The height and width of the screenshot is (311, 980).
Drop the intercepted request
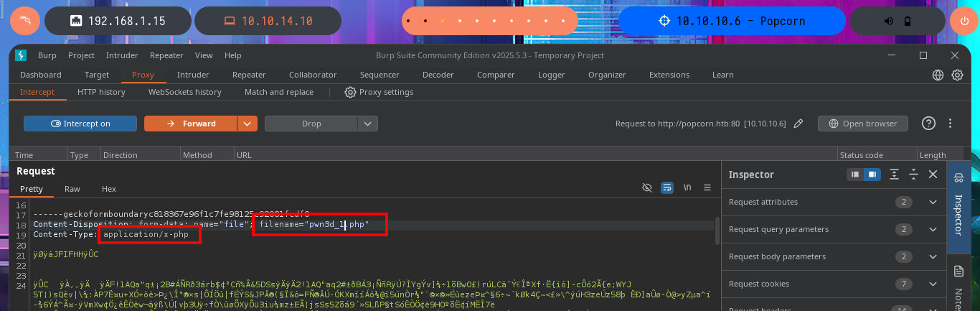311,124
